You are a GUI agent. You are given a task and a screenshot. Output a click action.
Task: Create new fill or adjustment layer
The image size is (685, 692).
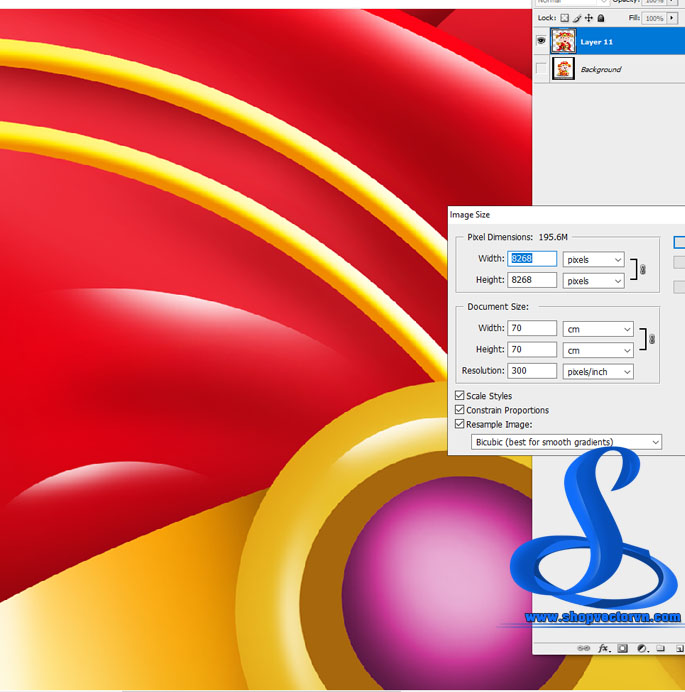[x=642, y=648]
